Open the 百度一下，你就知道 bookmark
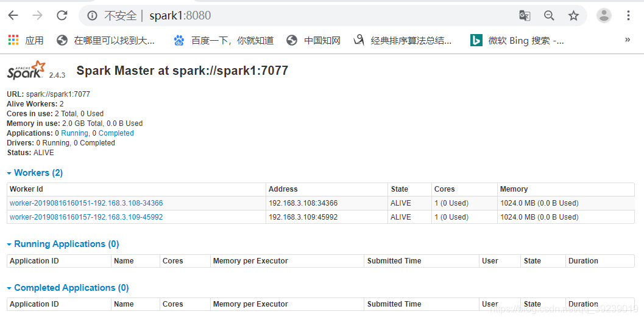 pos(224,40)
